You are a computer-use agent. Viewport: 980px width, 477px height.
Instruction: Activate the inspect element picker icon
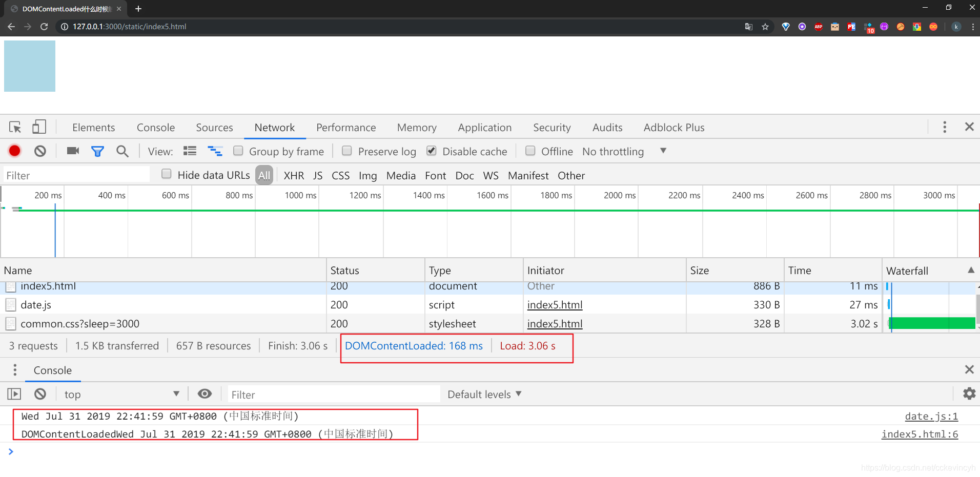coord(15,127)
